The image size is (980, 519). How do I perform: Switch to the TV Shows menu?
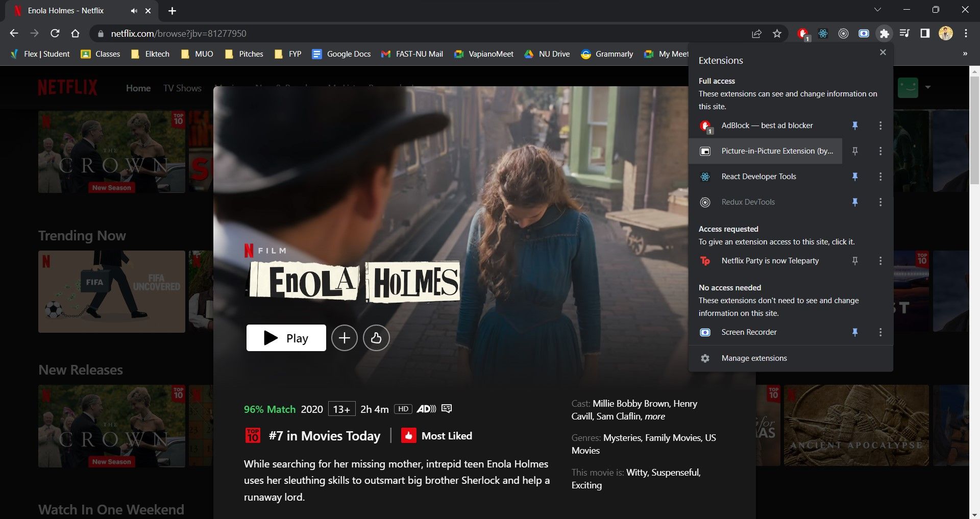point(182,88)
